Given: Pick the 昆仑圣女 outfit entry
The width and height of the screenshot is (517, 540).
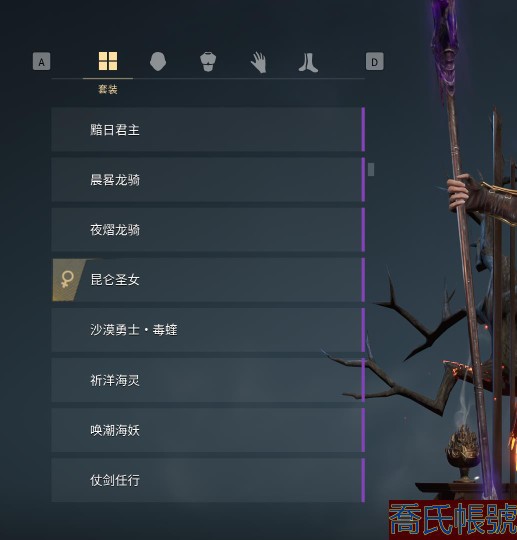Looking at the screenshot, I should [208, 280].
